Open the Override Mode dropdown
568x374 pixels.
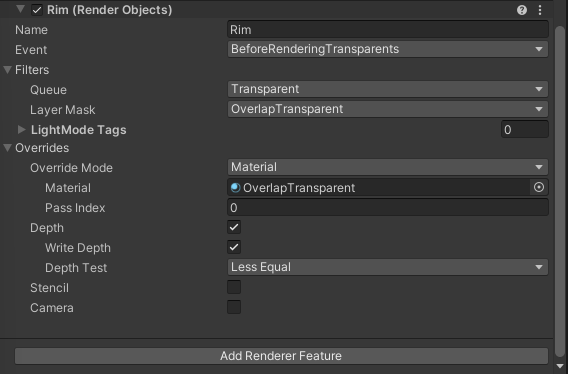(388, 167)
